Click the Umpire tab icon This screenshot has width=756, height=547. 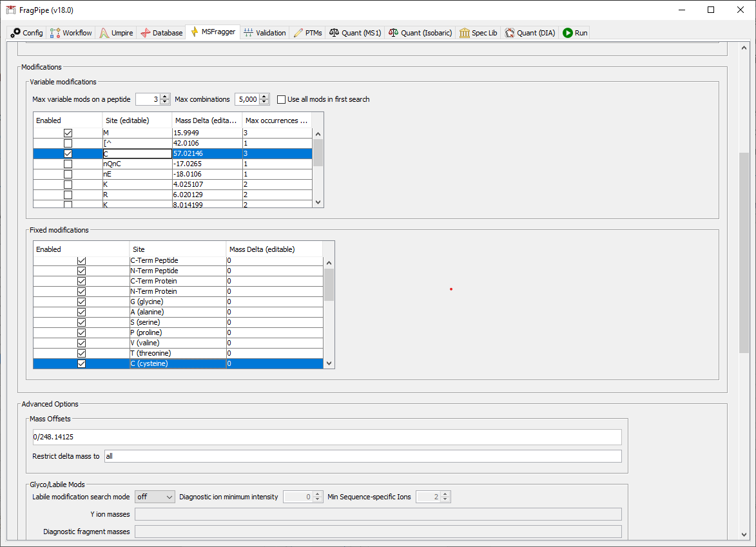[x=104, y=33]
